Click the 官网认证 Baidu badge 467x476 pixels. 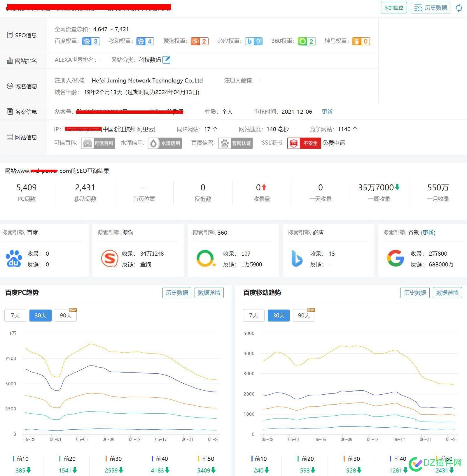click(x=235, y=143)
